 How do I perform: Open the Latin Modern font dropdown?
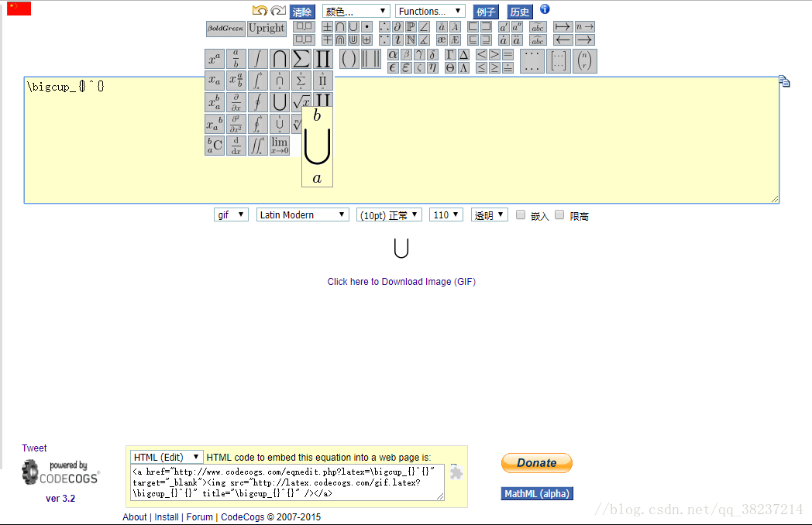[302, 214]
